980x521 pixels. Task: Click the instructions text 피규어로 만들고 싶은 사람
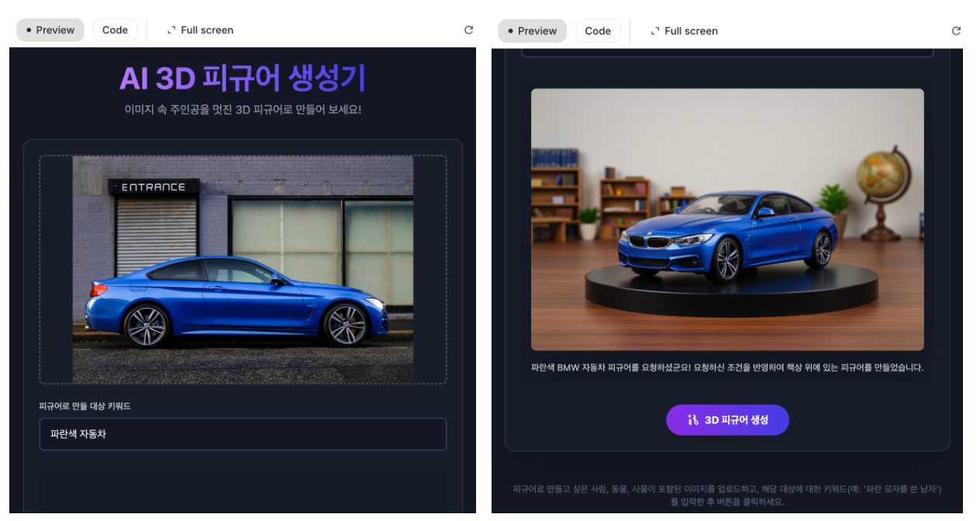pyautogui.click(x=727, y=495)
